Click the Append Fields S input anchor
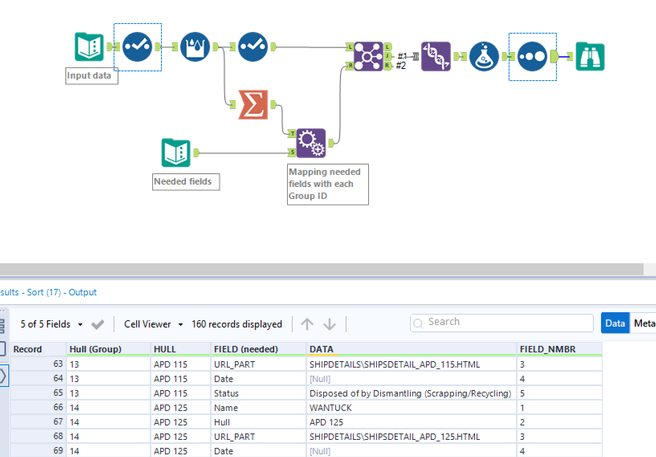 pyautogui.click(x=292, y=152)
